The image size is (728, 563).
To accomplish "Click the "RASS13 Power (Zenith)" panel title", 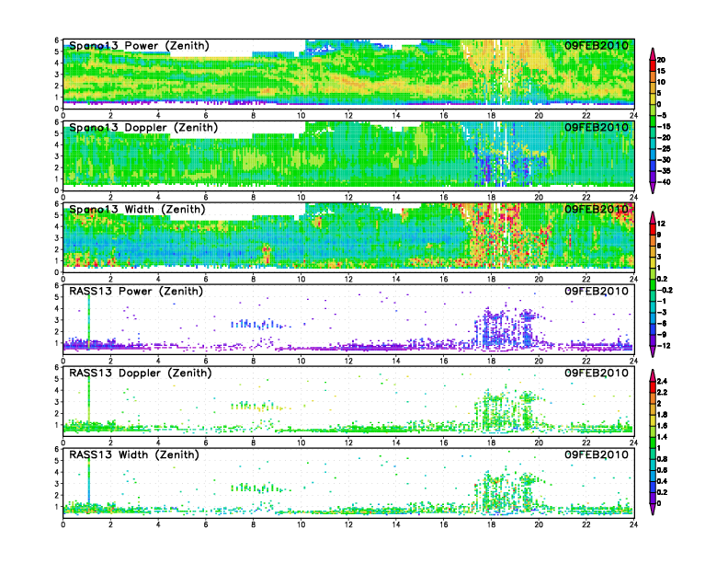I will click(x=136, y=292).
